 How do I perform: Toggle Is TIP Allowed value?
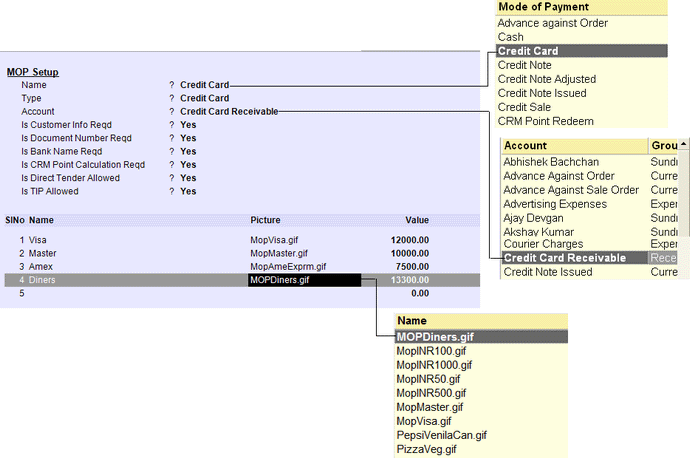(188, 191)
